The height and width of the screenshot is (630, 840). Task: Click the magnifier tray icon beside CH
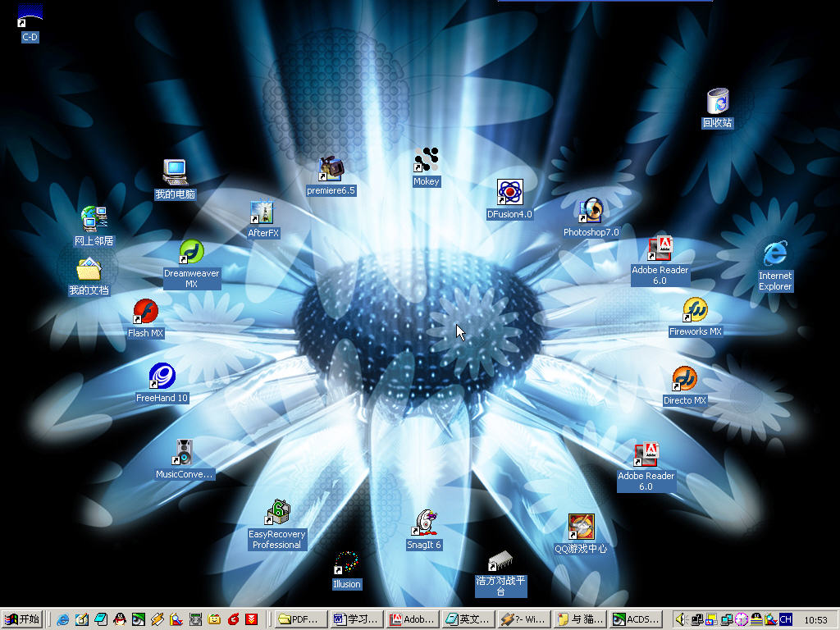click(x=771, y=620)
